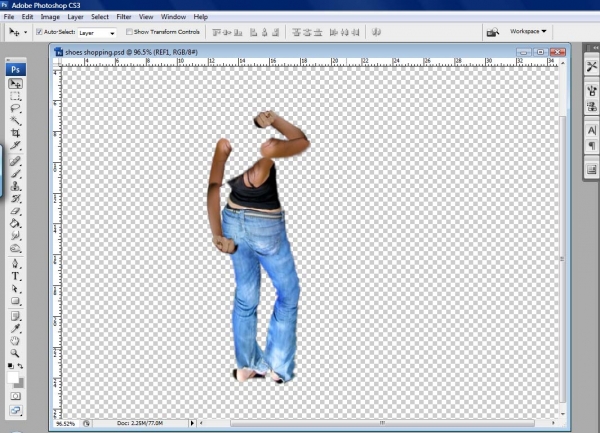
Task: Toggle the Auto-Select checkbox
Action: pyautogui.click(x=39, y=32)
